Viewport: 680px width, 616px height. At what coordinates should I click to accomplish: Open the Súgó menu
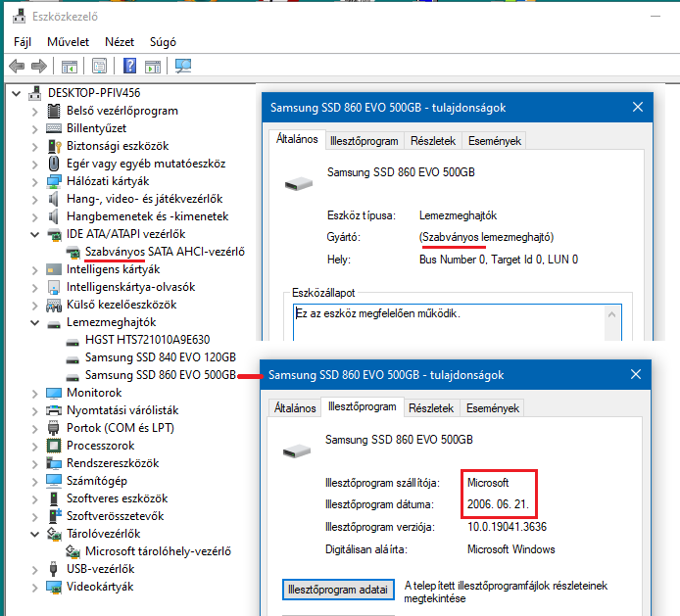pyautogui.click(x=163, y=42)
